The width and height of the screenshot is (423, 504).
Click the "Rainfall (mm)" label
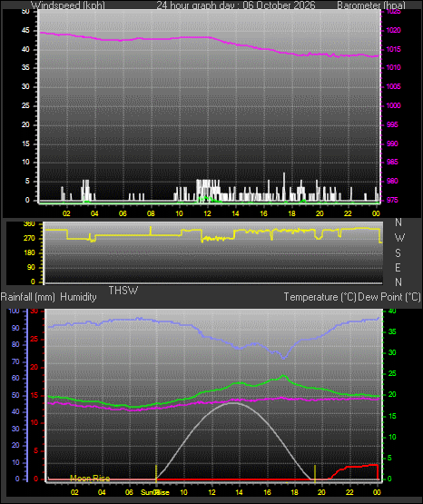coord(28,297)
